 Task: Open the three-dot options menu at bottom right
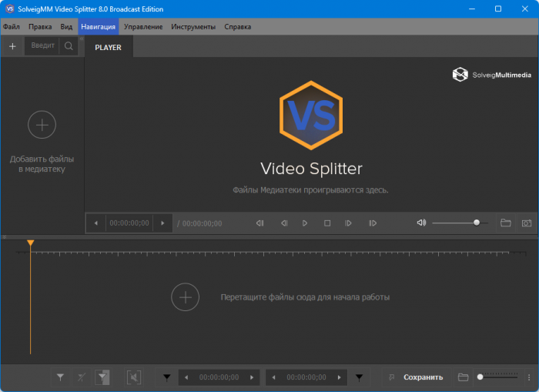(x=529, y=377)
